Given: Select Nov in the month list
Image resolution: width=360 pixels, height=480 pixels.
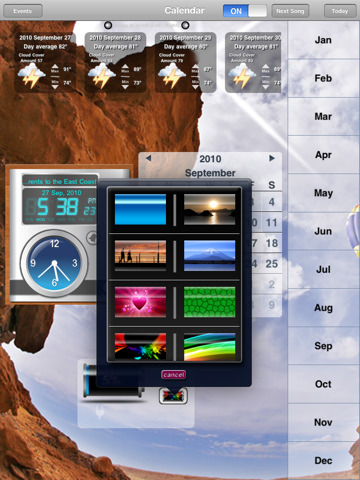Looking at the screenshot, I should (323, 422).
